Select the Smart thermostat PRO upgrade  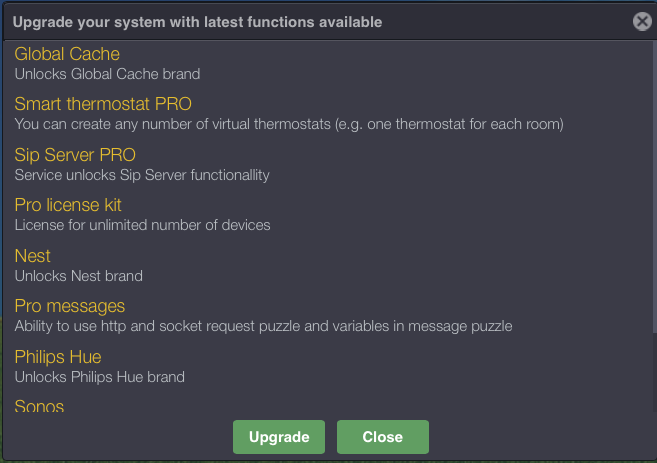point(103,104)
